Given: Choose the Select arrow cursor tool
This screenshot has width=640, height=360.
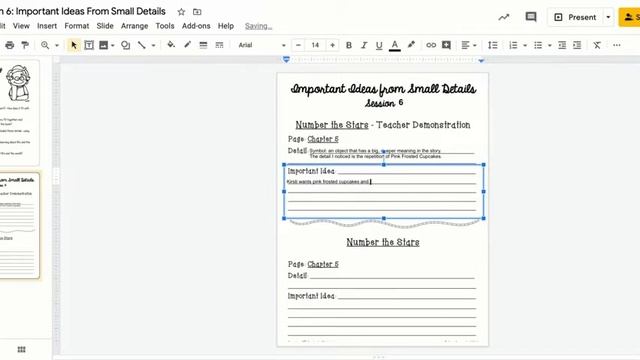Looking at the screenshot, I should 73,45.
